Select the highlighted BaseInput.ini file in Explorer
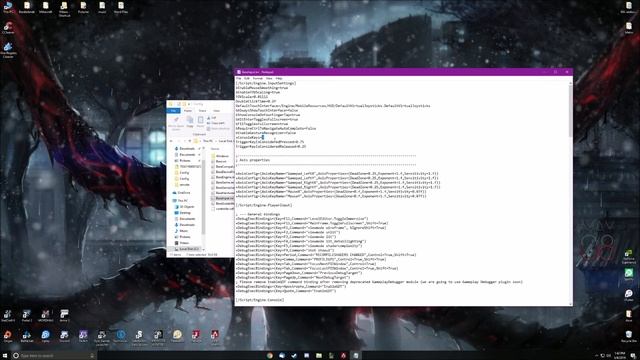Image resolution: width=640 pixels, height=360 pixels. coord(222,198)
